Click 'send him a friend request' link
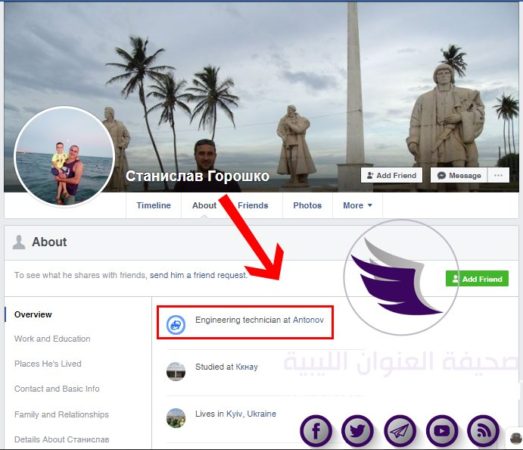The width and height of the screenshot is (523, 450). 198,275
